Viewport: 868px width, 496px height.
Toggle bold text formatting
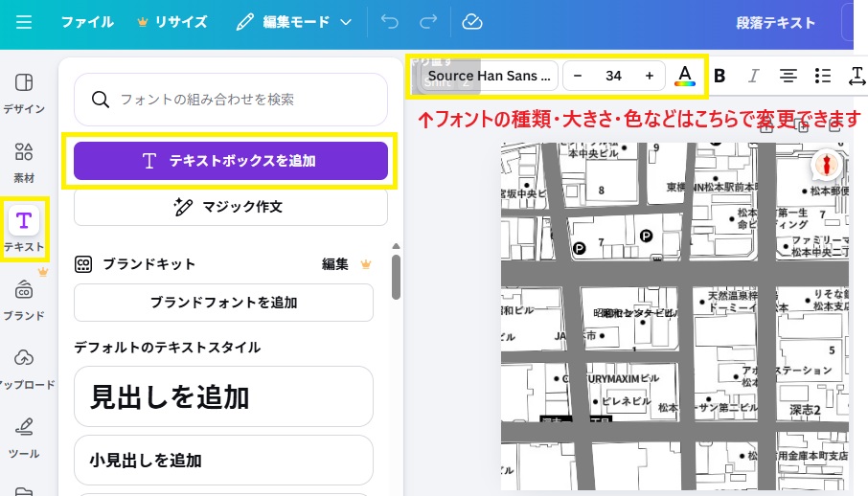point(720,76)
